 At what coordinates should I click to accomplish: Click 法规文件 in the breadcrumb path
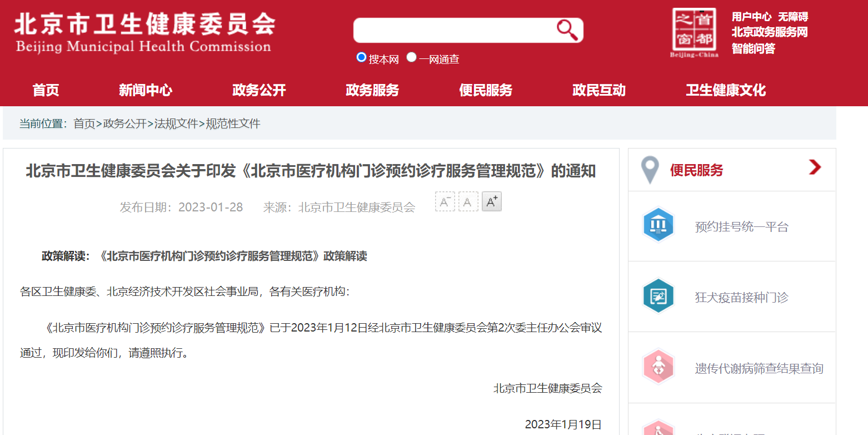coord(176,123)
